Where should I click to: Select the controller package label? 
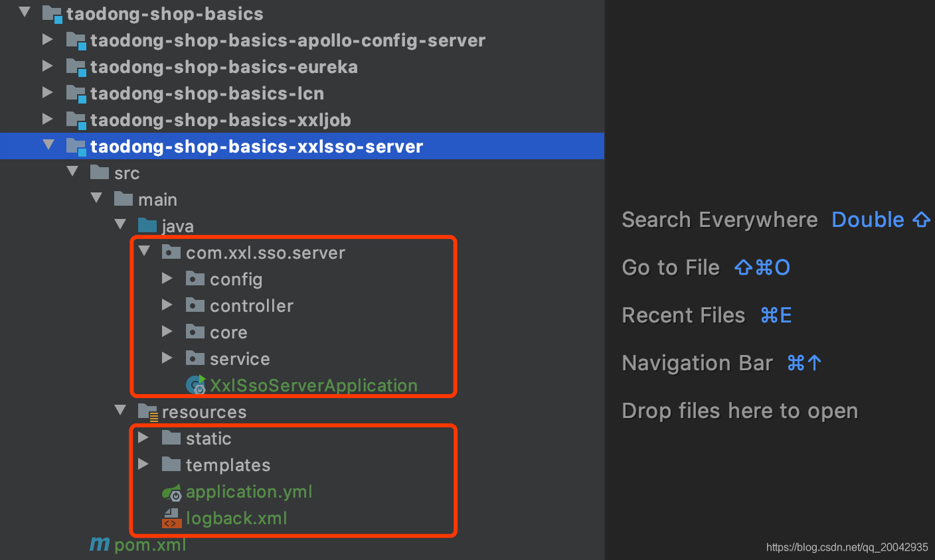[252, 306]
